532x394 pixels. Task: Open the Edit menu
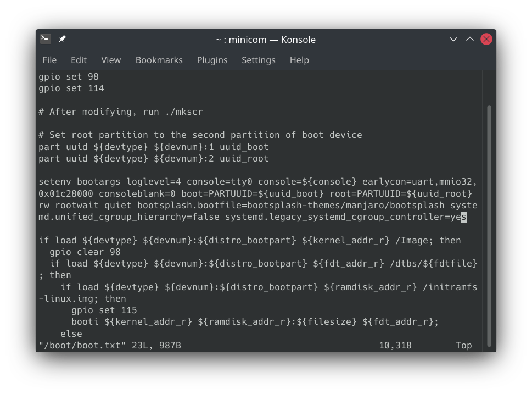click(79, 60)
